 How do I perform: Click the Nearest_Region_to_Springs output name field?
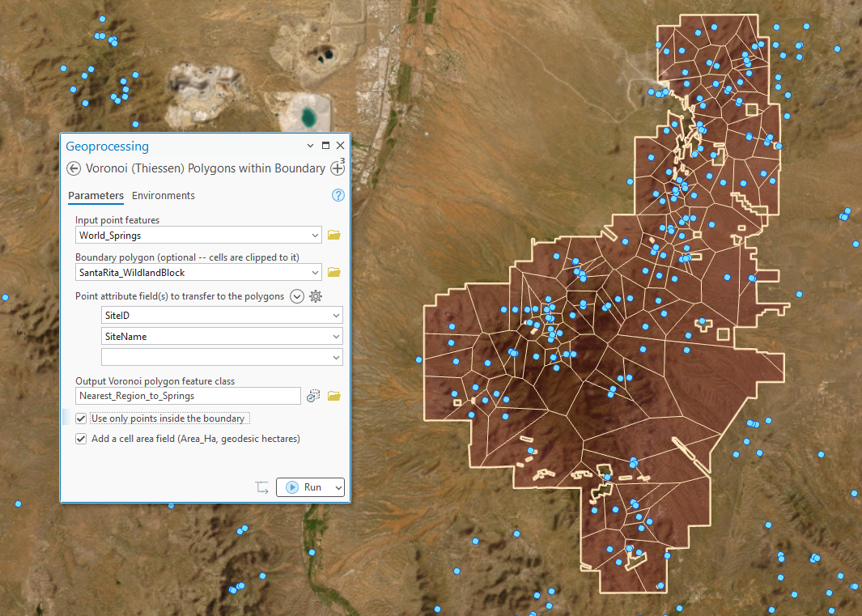tap(188, 396)
